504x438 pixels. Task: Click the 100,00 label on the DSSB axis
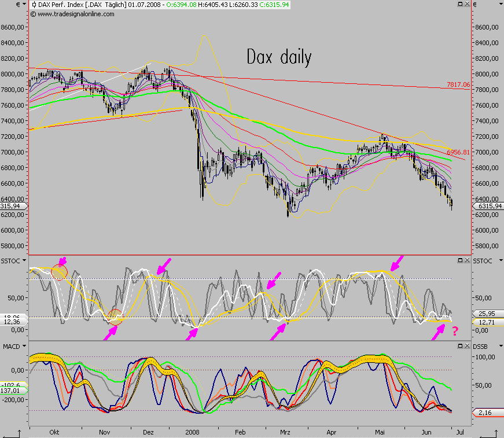click(x=485, y=357)
